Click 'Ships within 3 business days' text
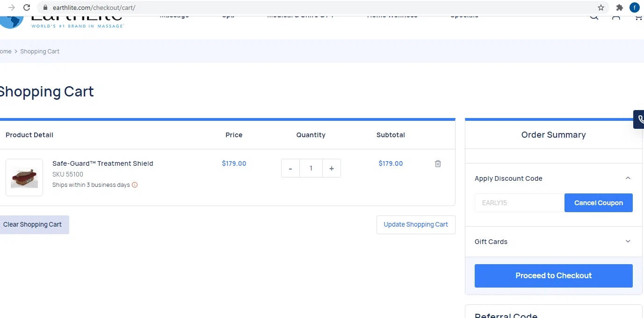The image size is (644, 318). click(x=91, y=185)
